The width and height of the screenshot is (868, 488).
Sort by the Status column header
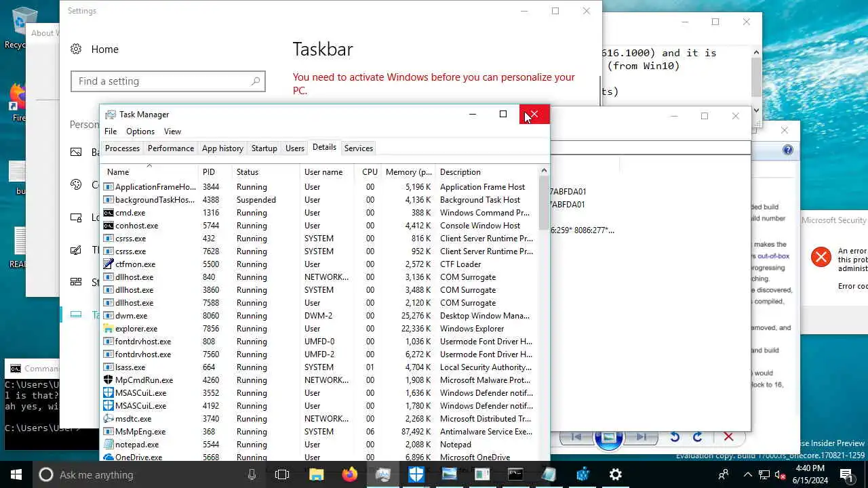click(x=266, y=172)
